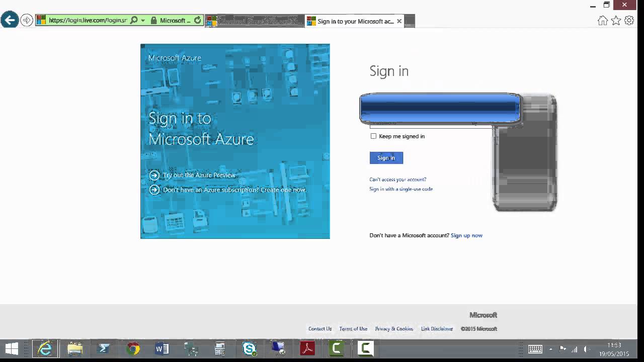Image resolution: width=644 pixels, height=362 pixels.
Task: Choose 'Sign in with a single-use code'
Action: [x=401, y=189]
